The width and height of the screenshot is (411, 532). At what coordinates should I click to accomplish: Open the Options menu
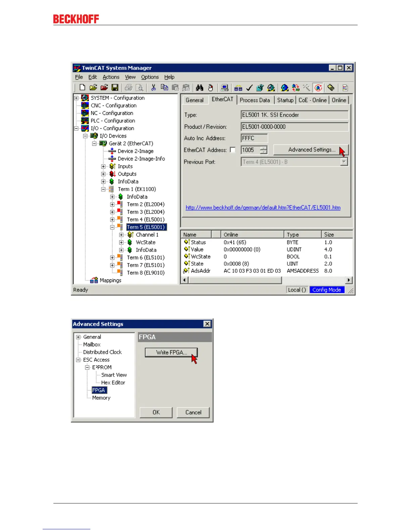pos(150,77)
